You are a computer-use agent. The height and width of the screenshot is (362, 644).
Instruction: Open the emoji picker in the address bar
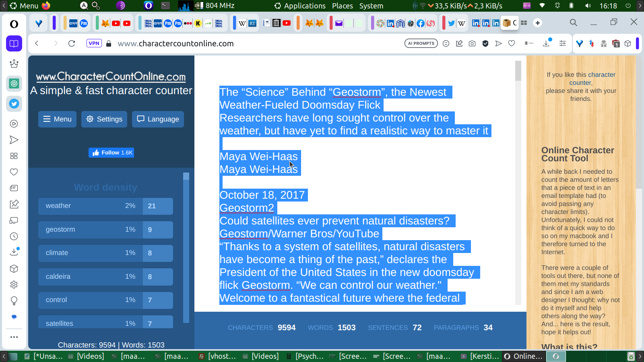tap(446, 43)
